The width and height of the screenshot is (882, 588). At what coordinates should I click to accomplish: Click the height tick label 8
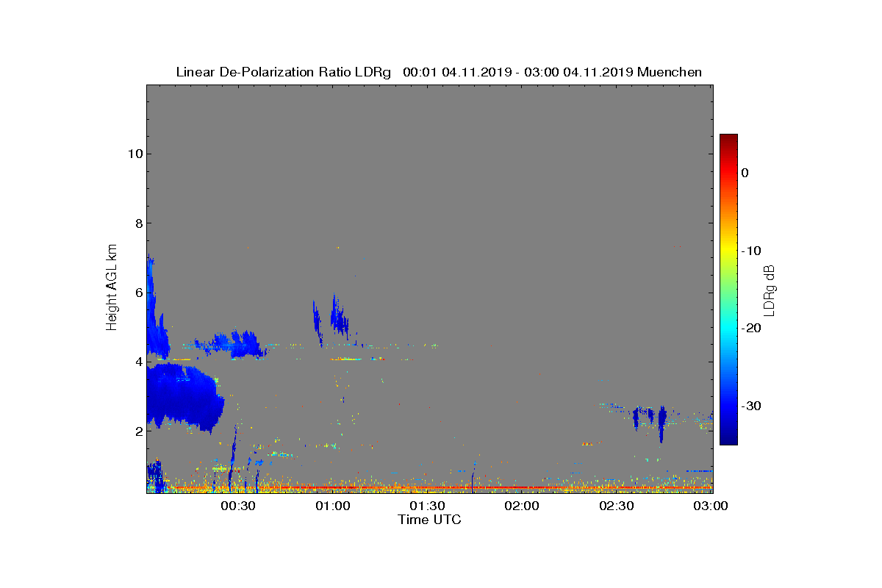tap(137, 223)
